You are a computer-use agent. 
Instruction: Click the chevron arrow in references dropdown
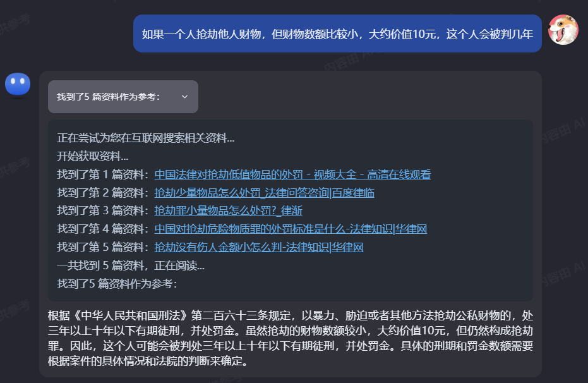click(x=184, y=97)
